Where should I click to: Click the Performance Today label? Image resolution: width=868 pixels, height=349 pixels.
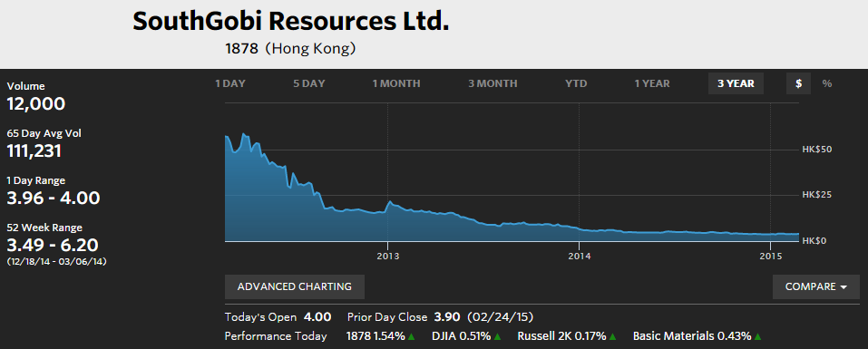tap(276, 335)
